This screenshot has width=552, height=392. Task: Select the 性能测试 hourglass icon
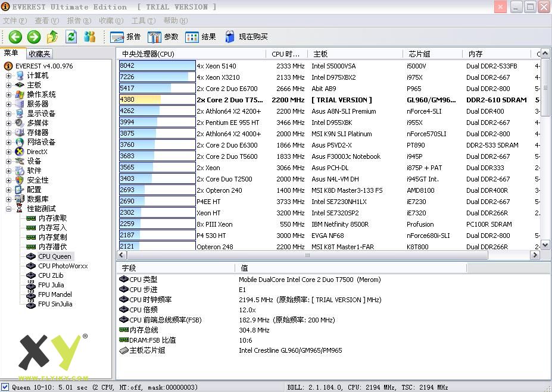click(20, 208)
